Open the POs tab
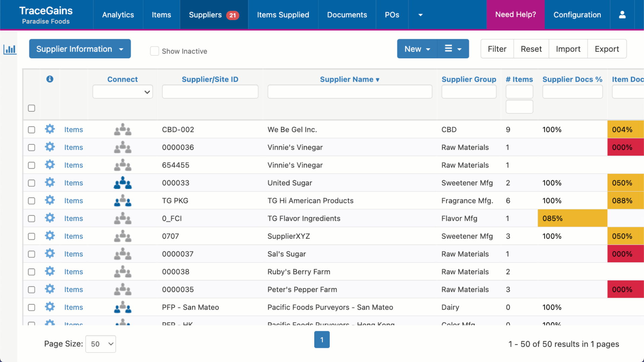Image resolution: width=644 pixels, height=362 pixels. (x=392, y=15)
